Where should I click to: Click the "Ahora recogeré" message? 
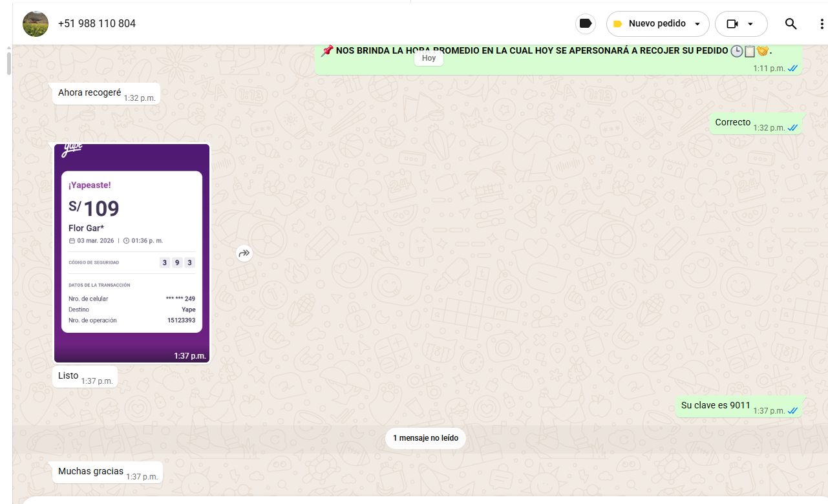[x=90, y=93]
